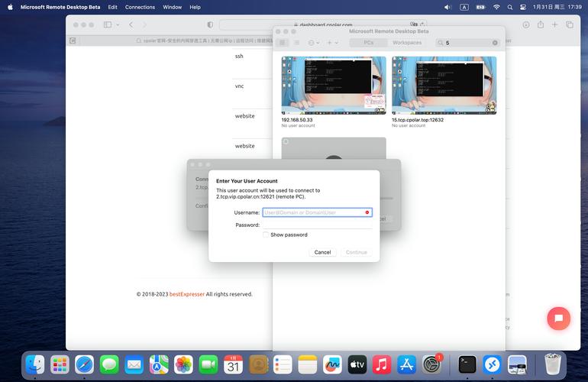The width and height of the screenshot is (588, 382).
Task: Select the 192.168.50.33 PC thumbnail
Action: click(x=334, y=85)
